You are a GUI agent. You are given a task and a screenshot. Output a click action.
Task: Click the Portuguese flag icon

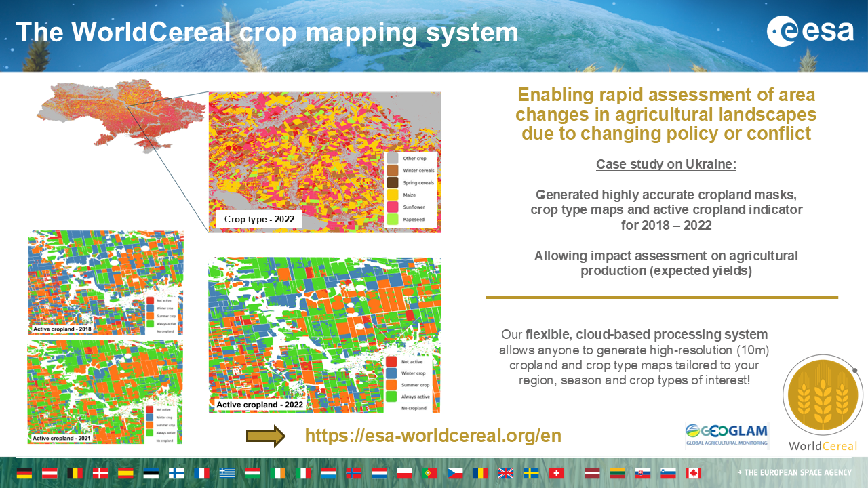pos(429,473)
